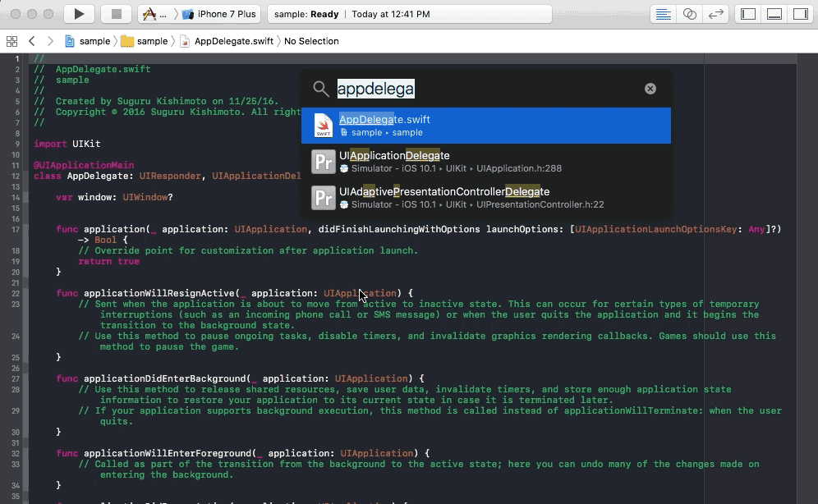This screenshot has height=504, width=818.
Task: Toggle the Navigator panel
Action: point(748,14)
